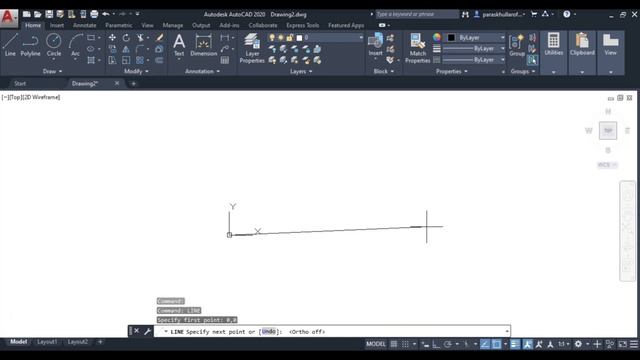Viewport: 640px width, 360px height.
Task: Add a new drawing tab with plus
Action: [133, 84]
